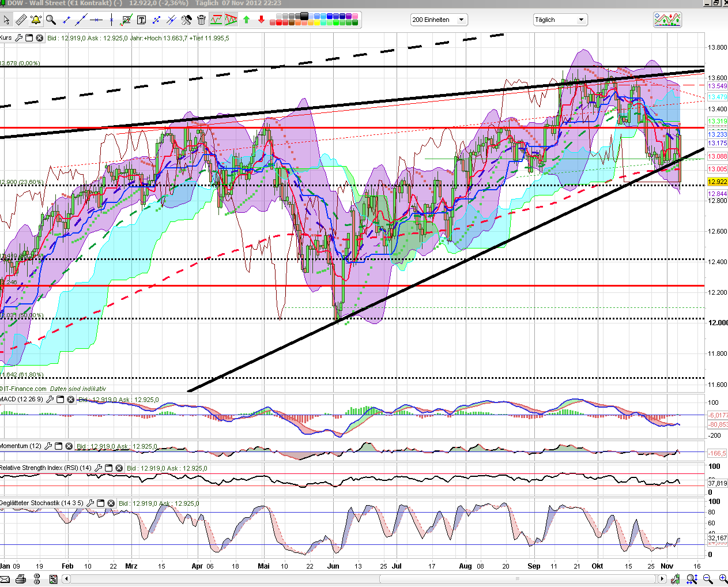
Task: Click the horizontal scrollbar thumb
Action: tap(517, 578)
